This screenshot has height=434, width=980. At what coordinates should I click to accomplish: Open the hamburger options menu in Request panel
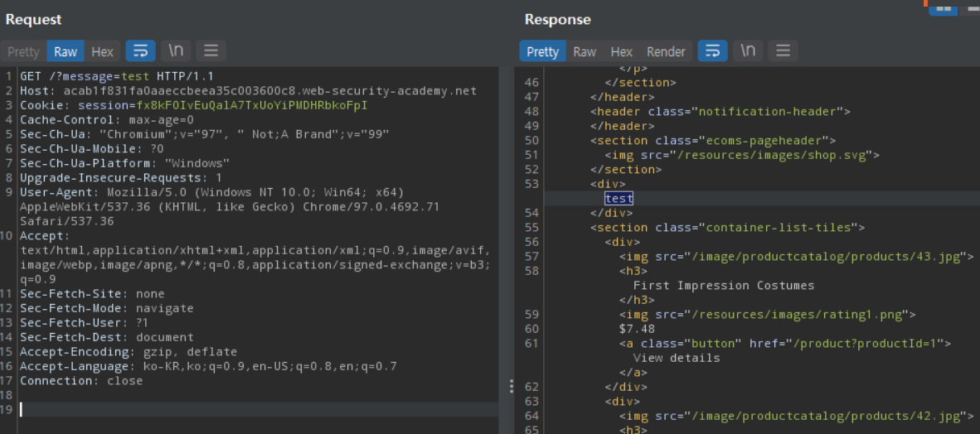pyautogui.click(x=211, y=51)
